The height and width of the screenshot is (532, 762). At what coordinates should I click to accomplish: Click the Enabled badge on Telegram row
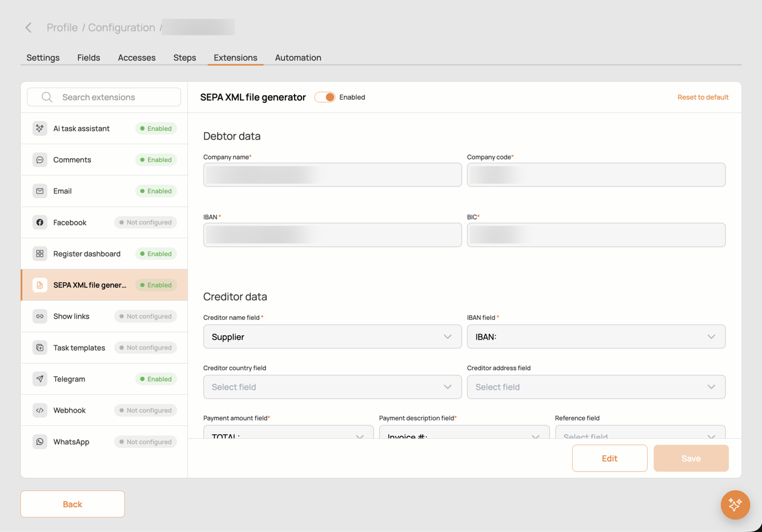coord(156,379)
